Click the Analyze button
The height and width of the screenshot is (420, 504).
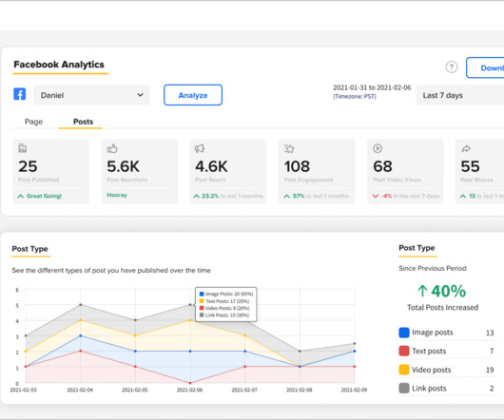point(193,95)
